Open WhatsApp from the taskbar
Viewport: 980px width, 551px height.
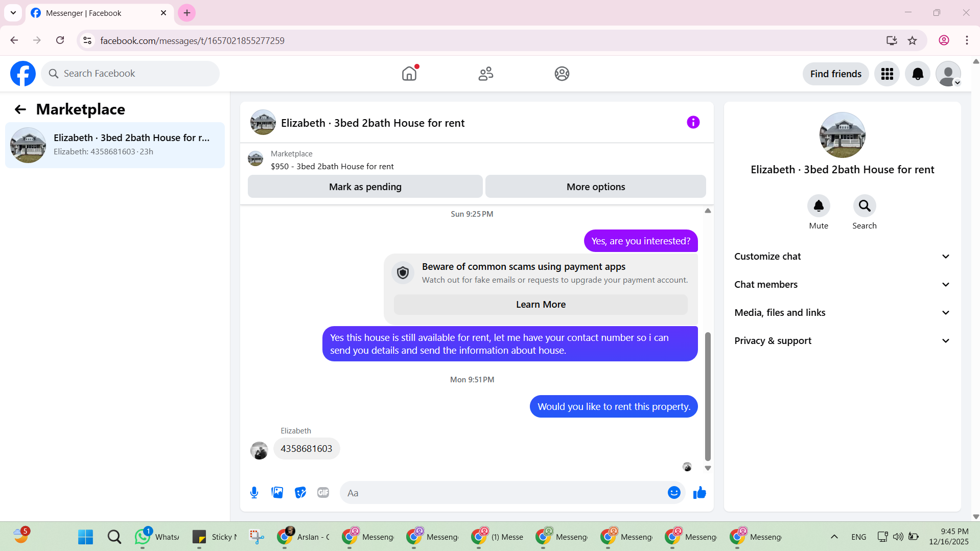pyautogui.click(x=157, y=537)
